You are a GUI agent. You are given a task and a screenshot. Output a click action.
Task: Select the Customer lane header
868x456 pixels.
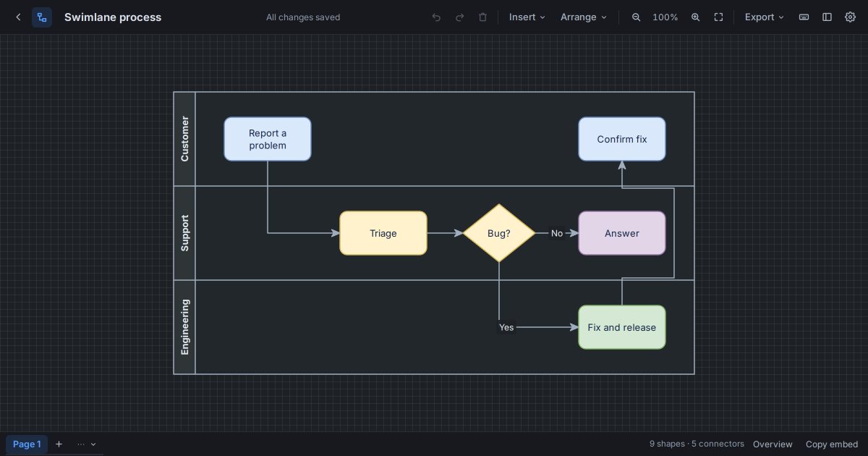click(184, 139)
